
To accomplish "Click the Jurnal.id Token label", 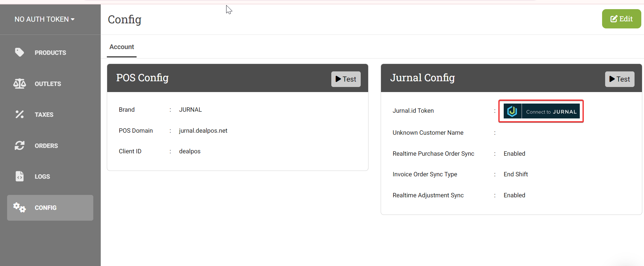I will point(413,111).
